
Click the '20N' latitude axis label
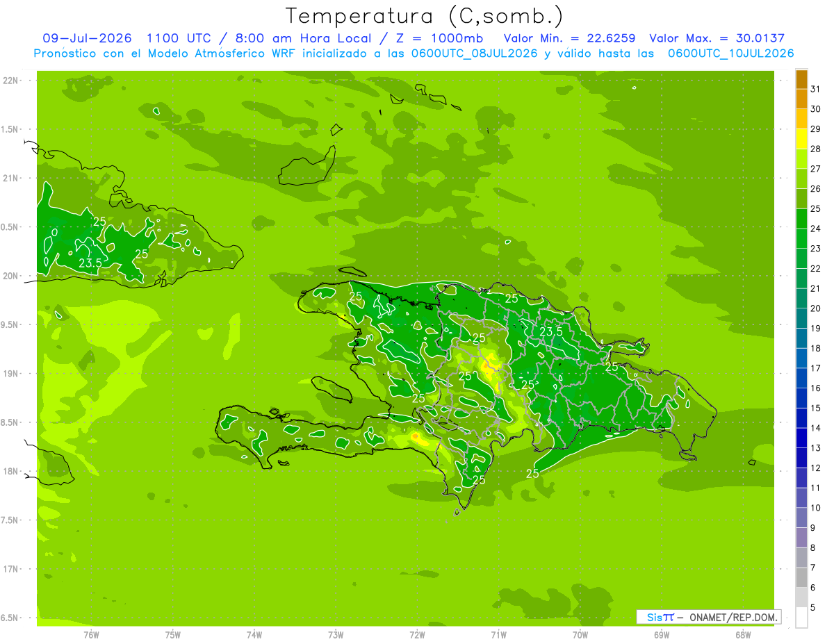coord(10,276)
